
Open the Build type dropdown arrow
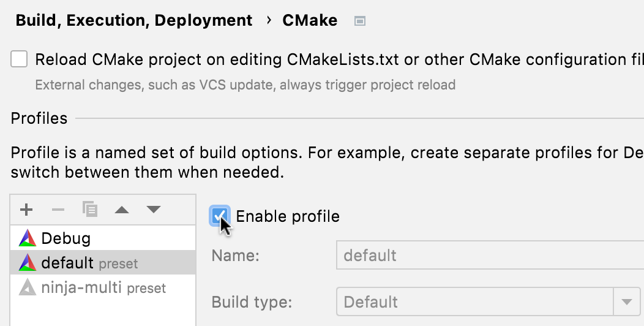[x=626, y=302]
